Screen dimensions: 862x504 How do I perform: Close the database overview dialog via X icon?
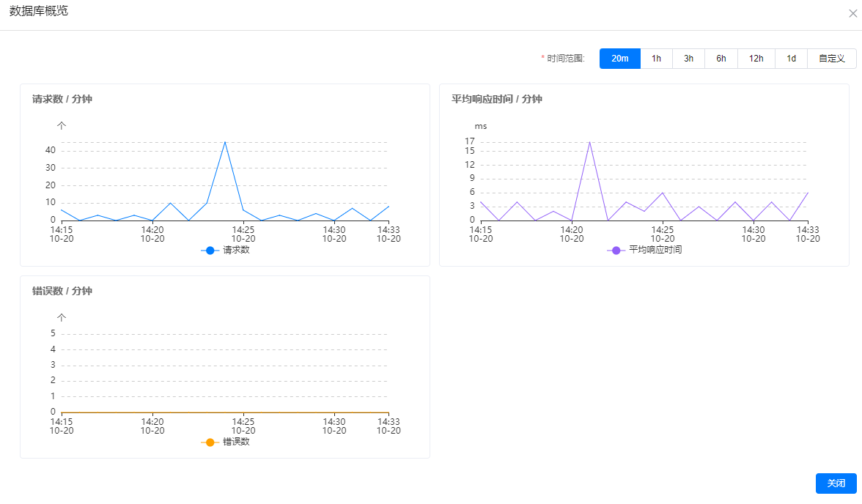(852, 13)
